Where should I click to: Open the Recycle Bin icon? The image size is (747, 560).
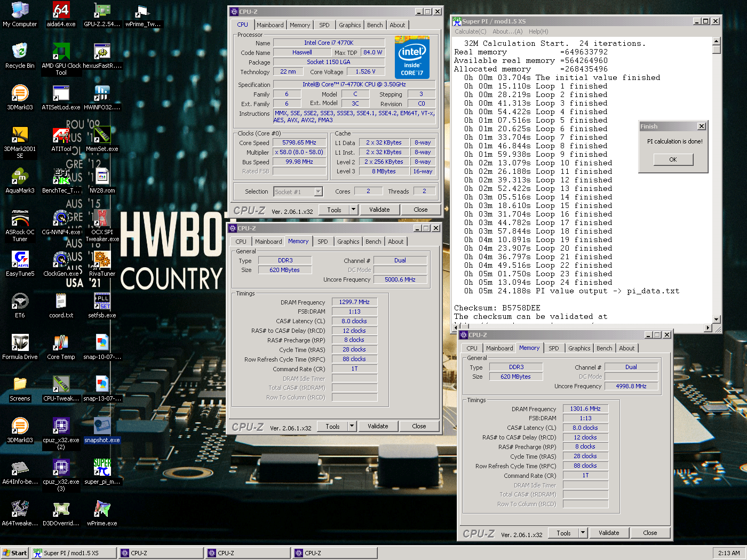(20, 56)
